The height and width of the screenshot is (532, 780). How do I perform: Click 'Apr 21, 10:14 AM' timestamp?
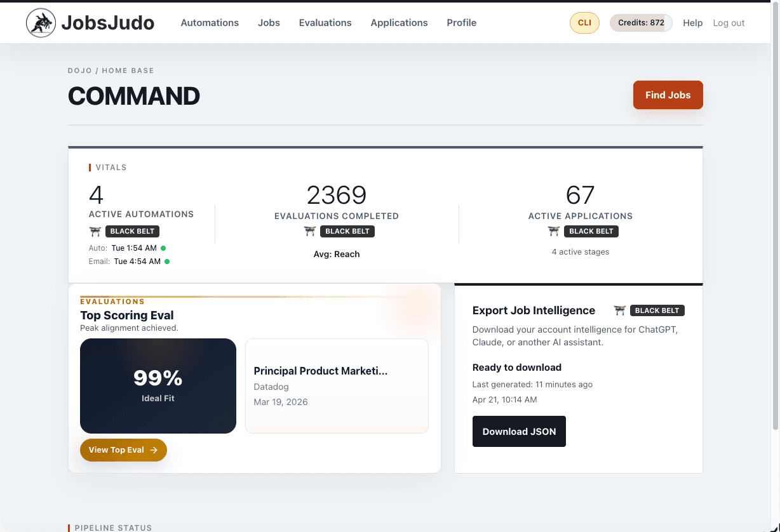505,400
